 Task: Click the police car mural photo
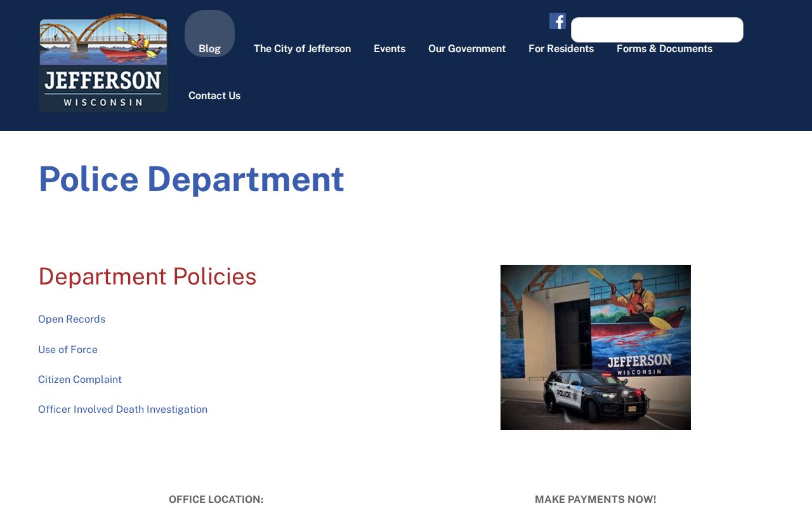pyautogui.click(x=596, y=347)
